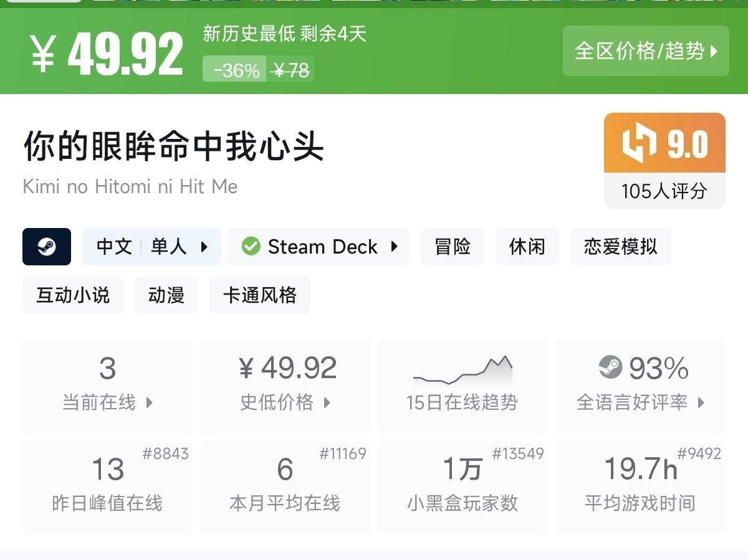Click the Steam platform icon badge
748x560 pixels.
click(x=47, y=247)
